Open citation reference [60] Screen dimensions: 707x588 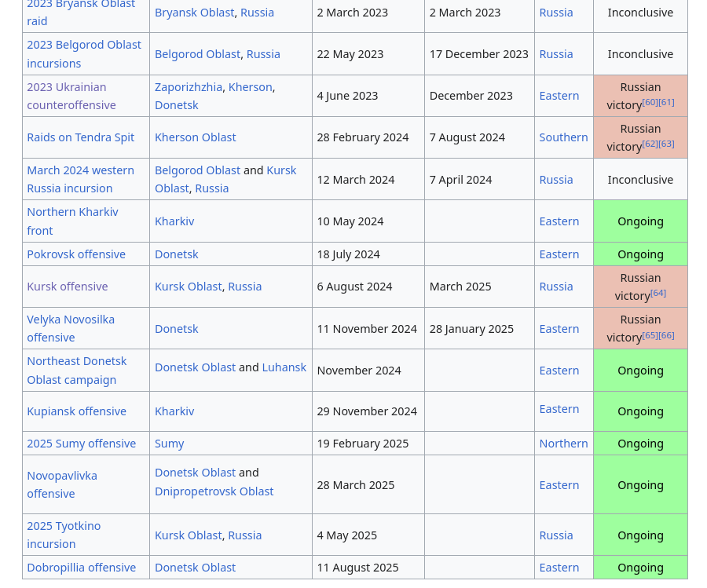click(x=650, y=102)
